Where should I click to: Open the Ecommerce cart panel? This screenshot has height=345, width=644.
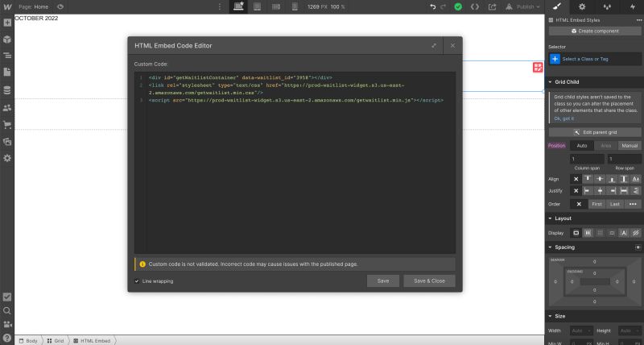point(7,125)
